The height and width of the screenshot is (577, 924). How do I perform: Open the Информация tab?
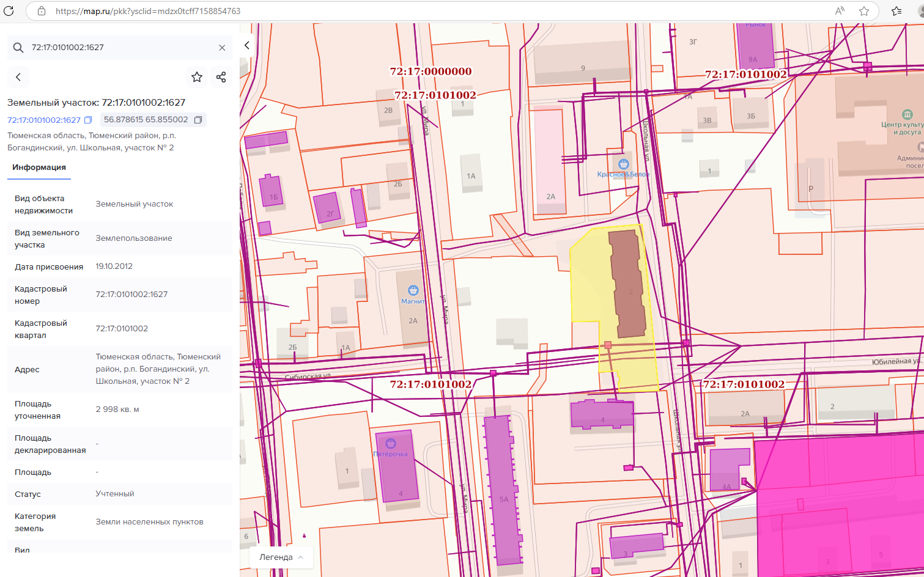click(x=39, y=167)
